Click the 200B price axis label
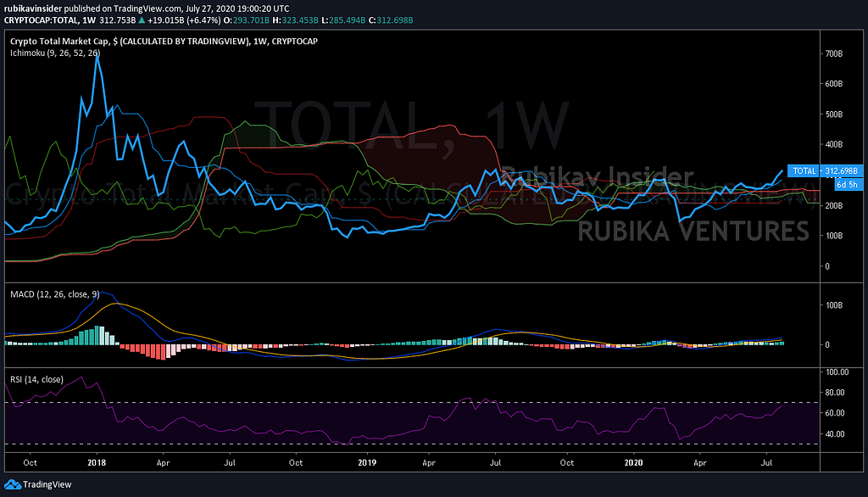Image resolution: width=868 pixels, height=497 pixels. point(834,205)
